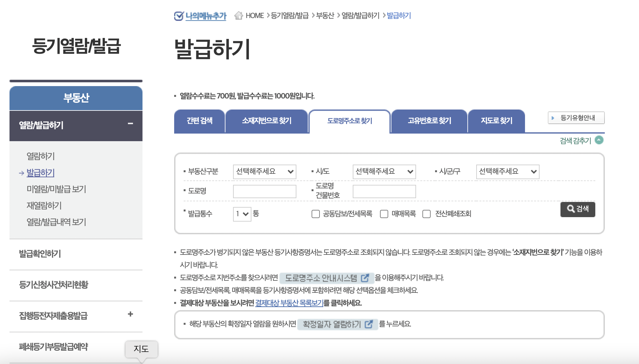Check the 매매목록 checkbox
The height and width of the screenshot is (364, 639).
click(384, 214)
